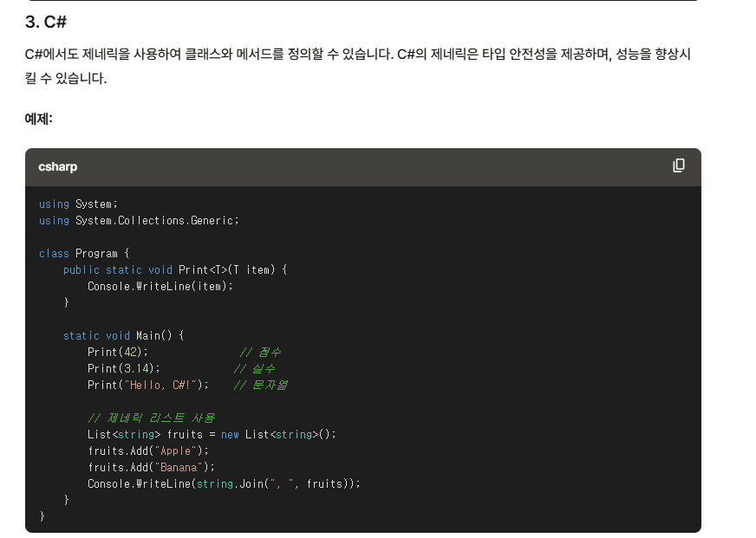Screen dimensions: 756x538
Task: Click the line "using System;"
Action: 78,204
